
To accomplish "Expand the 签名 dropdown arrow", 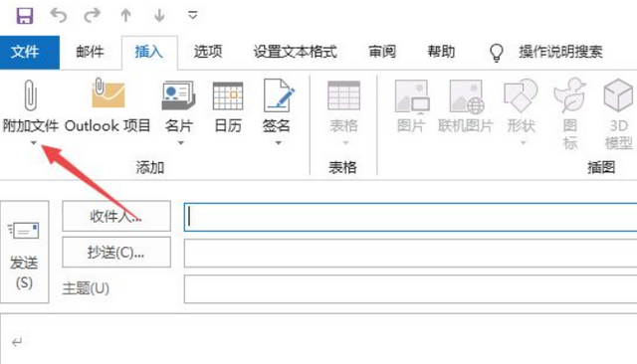I will [x=279, y=143].
